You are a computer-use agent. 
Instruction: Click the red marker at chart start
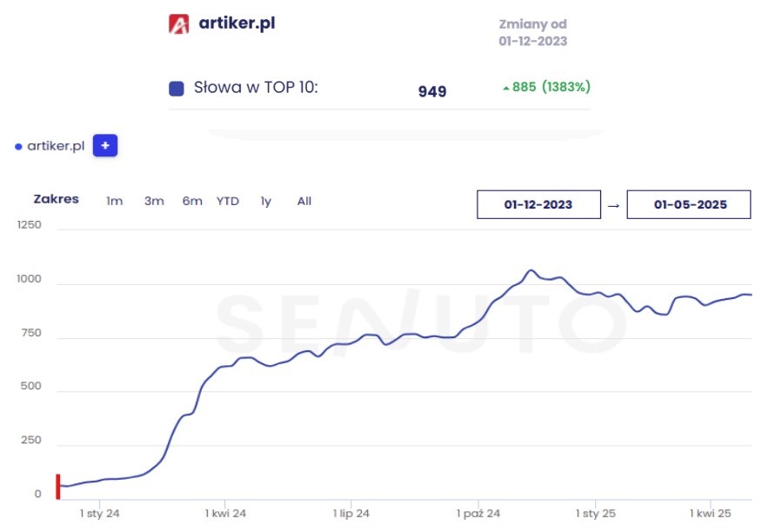pos(57,487)
